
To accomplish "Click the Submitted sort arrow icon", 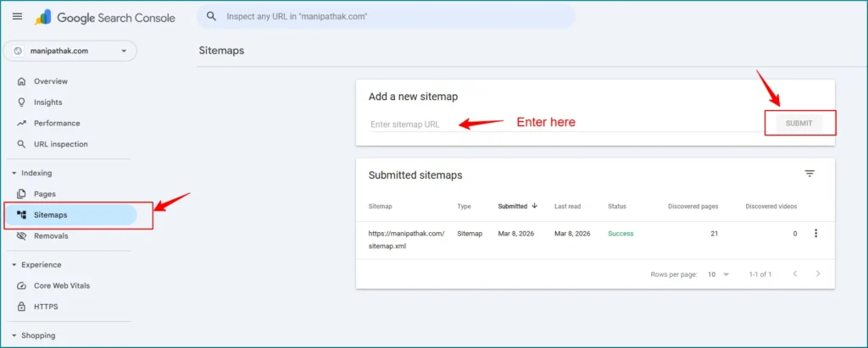I will click(534, 205).
